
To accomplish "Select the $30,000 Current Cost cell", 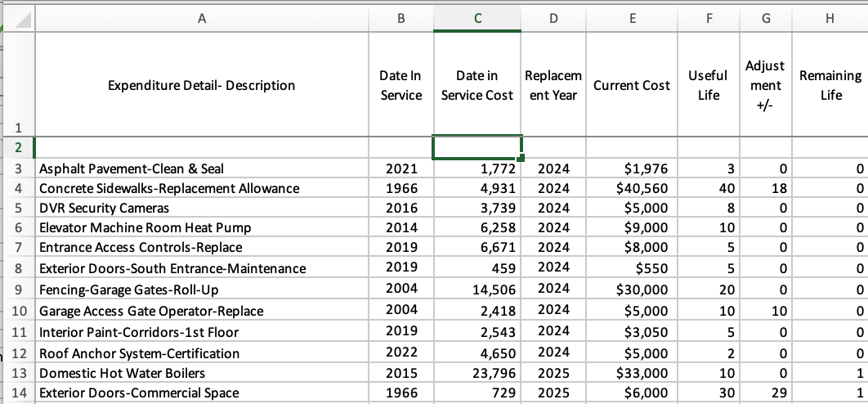I will [631, 290].
